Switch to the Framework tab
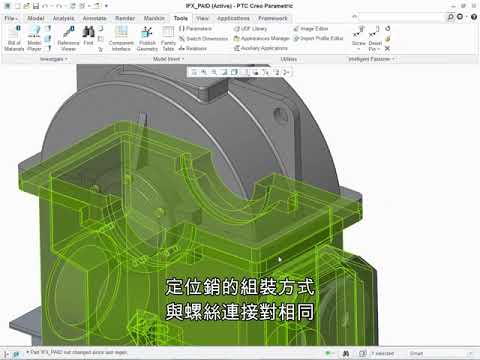480x360 pixels. 273,18
